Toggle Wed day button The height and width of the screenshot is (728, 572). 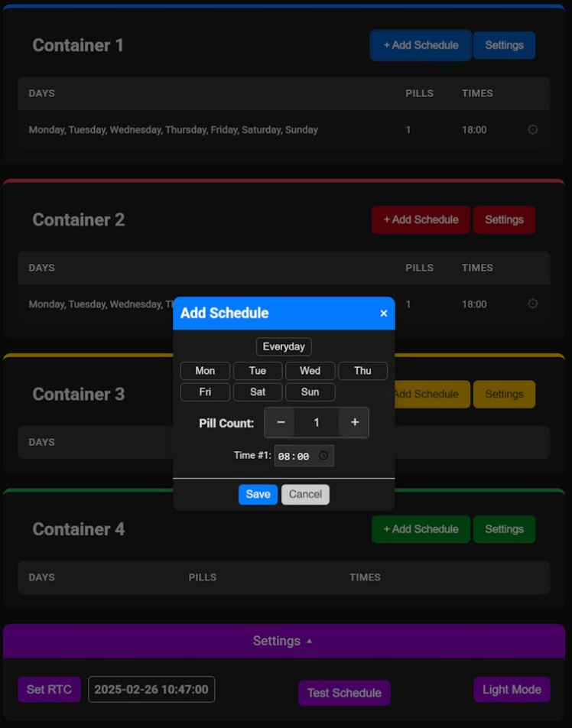(x=310, y=371)
